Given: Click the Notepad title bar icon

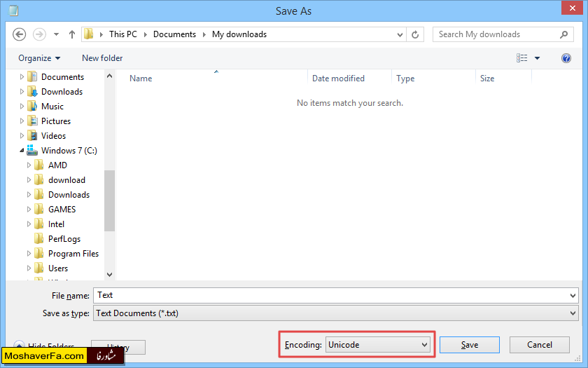Looking at the screenshot, I should [13, 10].
